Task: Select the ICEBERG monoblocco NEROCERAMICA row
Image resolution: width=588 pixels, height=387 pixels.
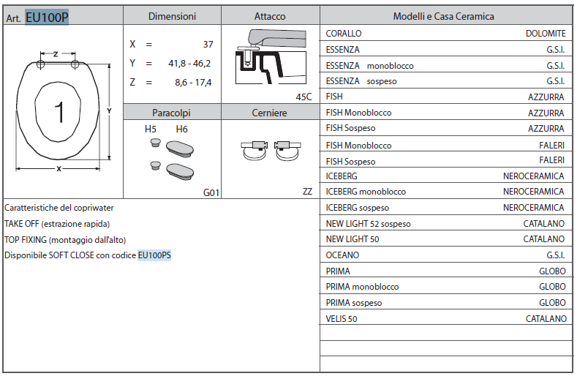Action: coord(446,192)
